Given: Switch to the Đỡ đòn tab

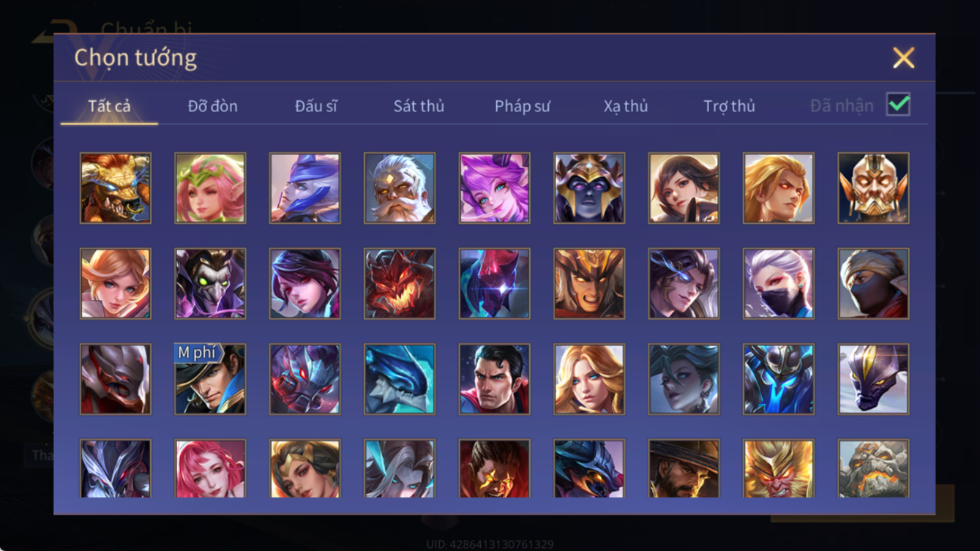Looking at the screenshot, I should click(x=212, y=106).
